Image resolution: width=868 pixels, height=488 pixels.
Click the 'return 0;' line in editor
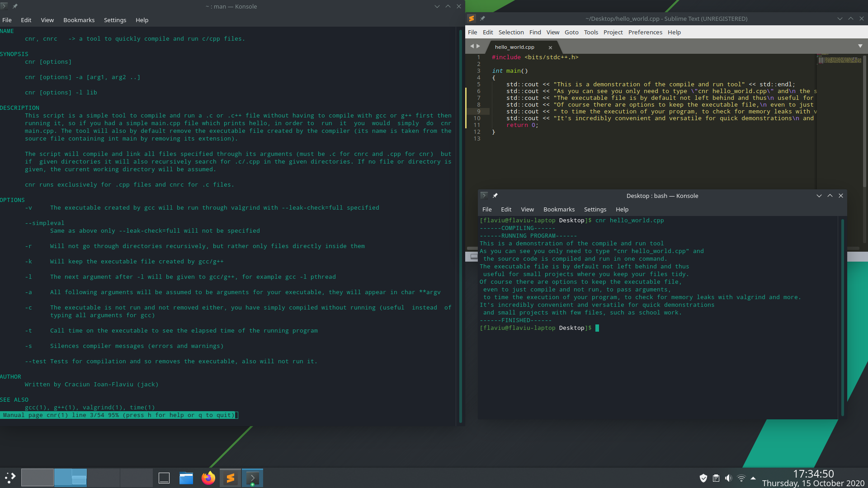point(522,125)
